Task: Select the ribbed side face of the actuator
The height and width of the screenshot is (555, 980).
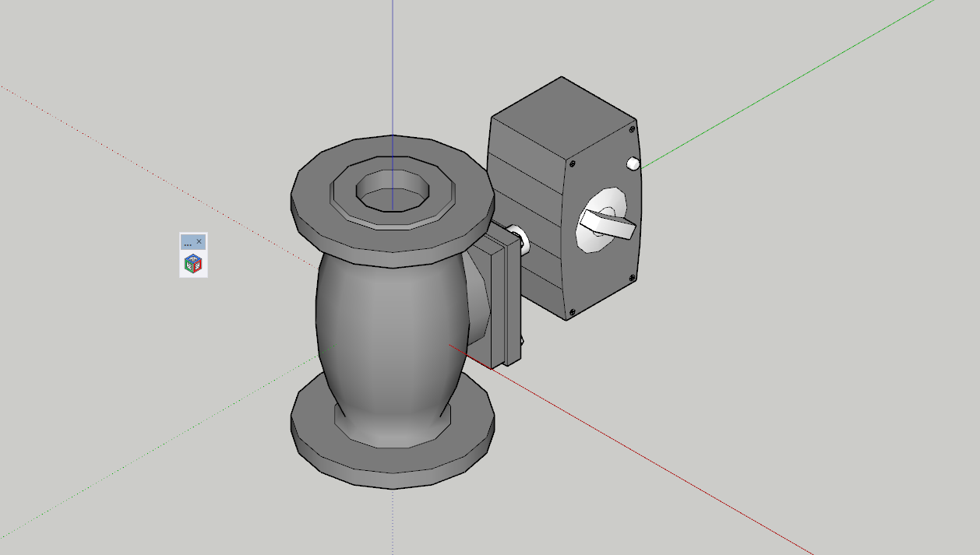Action: [x=527, y=210]
